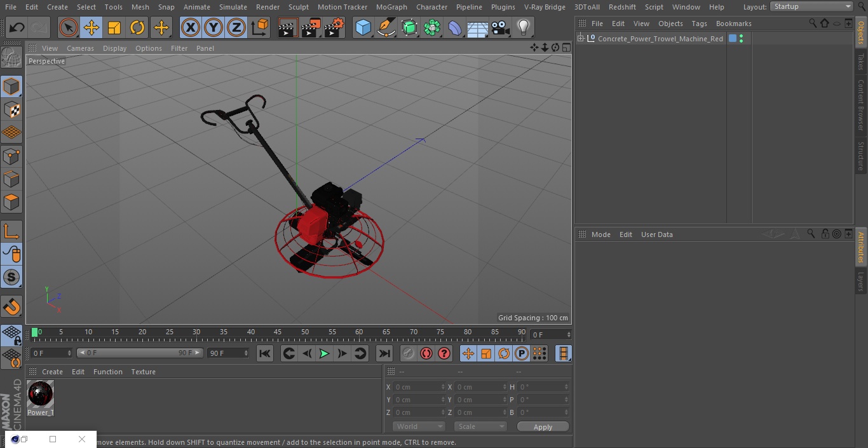Activate the Rotate tool
Screen dimensions: 868x448
[x=137, y=27]
